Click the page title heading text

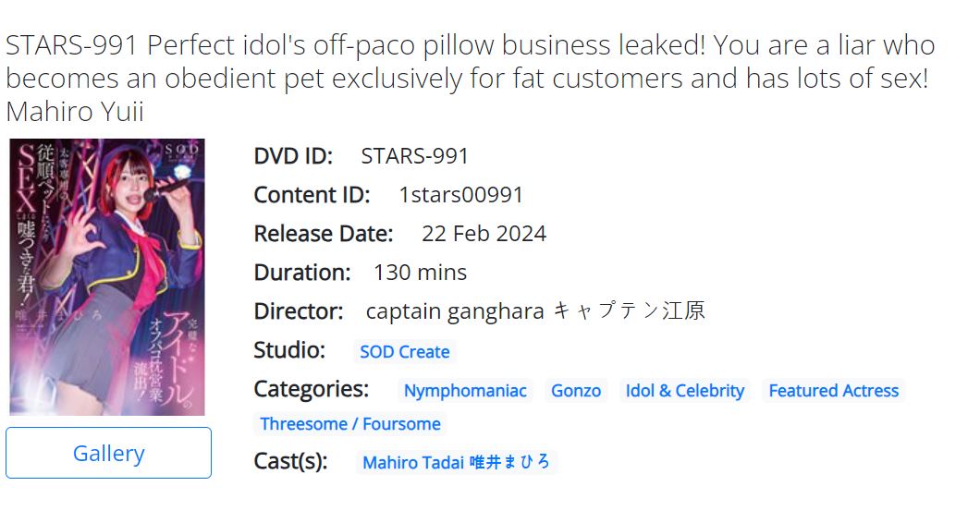click(470, 78)
